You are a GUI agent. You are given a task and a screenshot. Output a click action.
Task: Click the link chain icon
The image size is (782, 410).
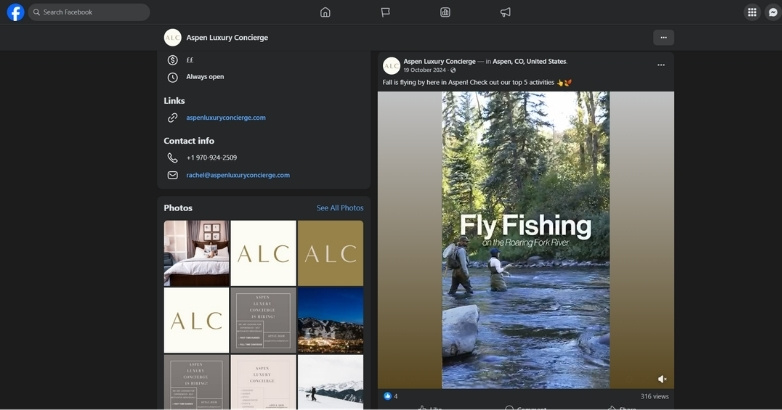coord(173,118)
